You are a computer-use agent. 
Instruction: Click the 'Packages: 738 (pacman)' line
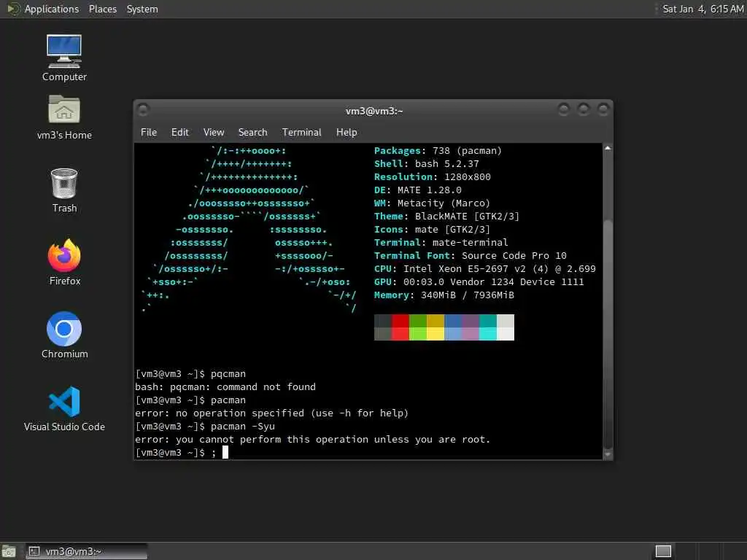click(x=438, y=151)
